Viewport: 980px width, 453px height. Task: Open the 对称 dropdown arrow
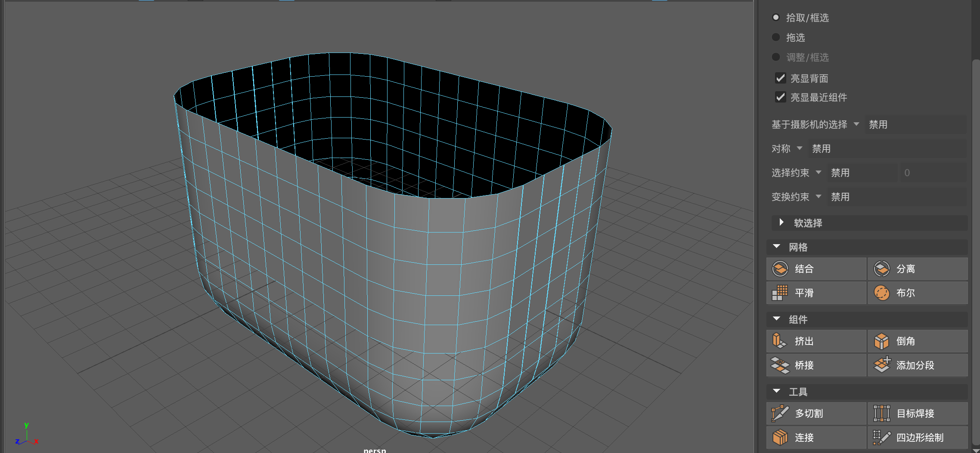click(800, 148)
